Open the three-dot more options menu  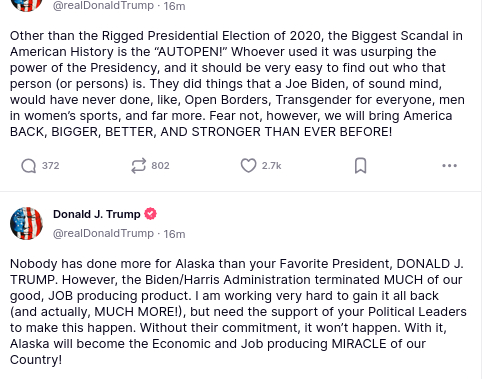(449, 166)
